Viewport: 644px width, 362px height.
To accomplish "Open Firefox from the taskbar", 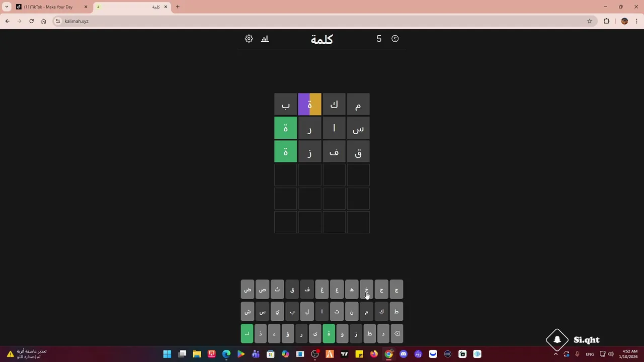I will coord(374,354).
